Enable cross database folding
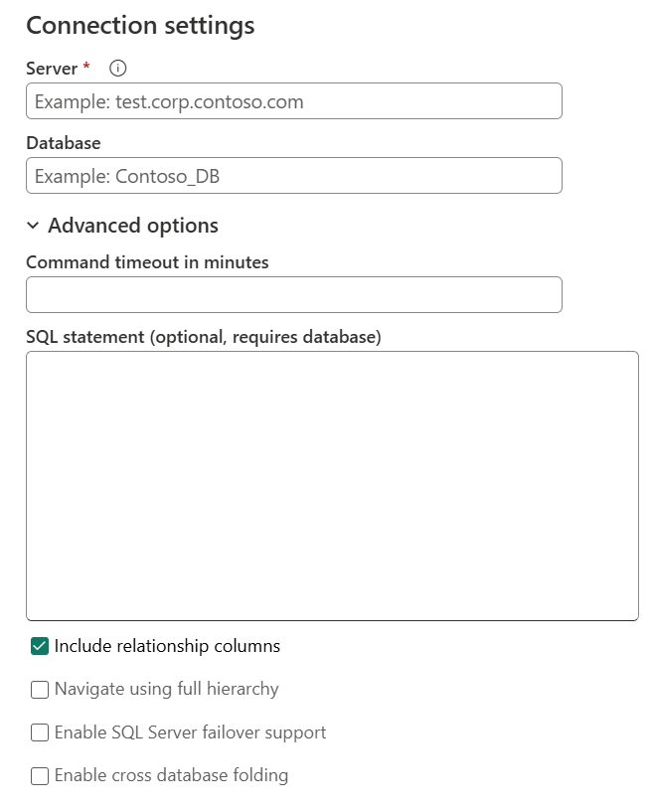654x812 pixels. click(x=39, y=776)
